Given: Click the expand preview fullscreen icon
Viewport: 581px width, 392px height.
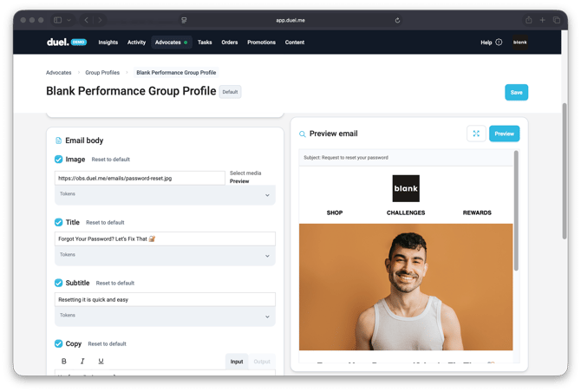Looking at the screenshot, I should click(476, 134).
